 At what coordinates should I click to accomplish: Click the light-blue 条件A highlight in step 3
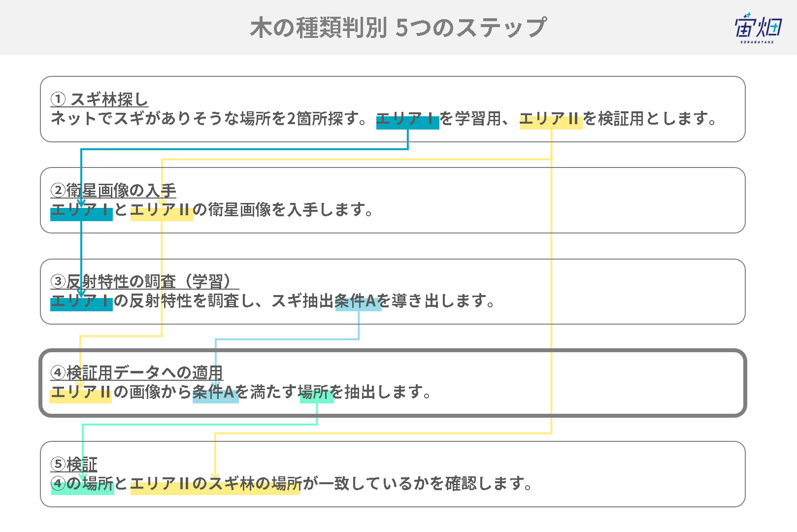(358, 302)
